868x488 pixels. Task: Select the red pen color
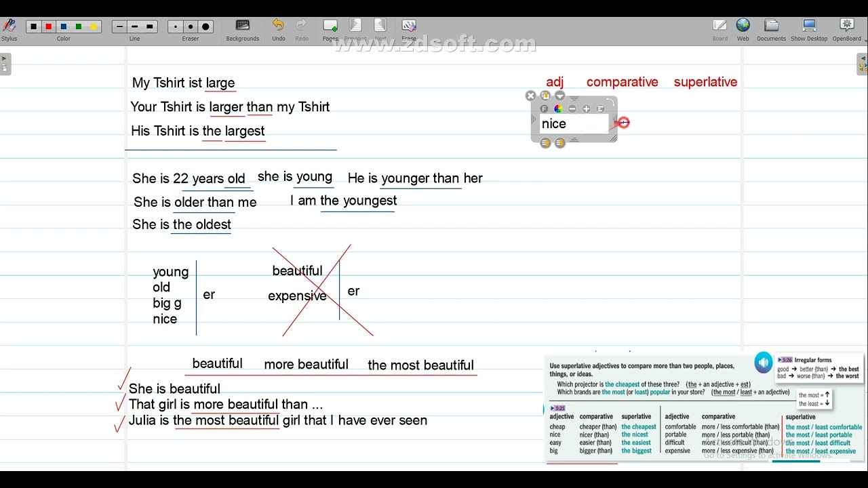point(48,26)
